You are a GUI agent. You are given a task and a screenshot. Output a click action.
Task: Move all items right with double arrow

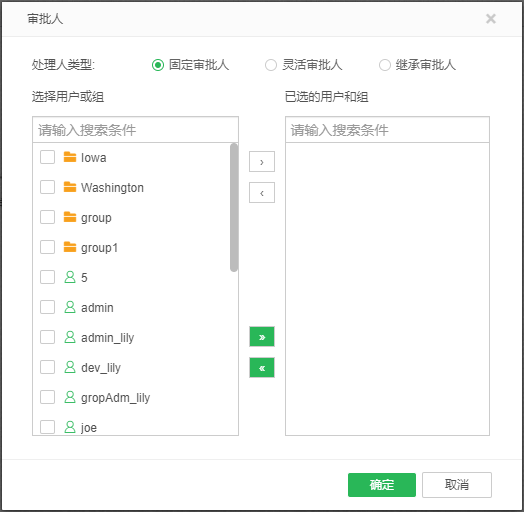click(x=262, y=337)
